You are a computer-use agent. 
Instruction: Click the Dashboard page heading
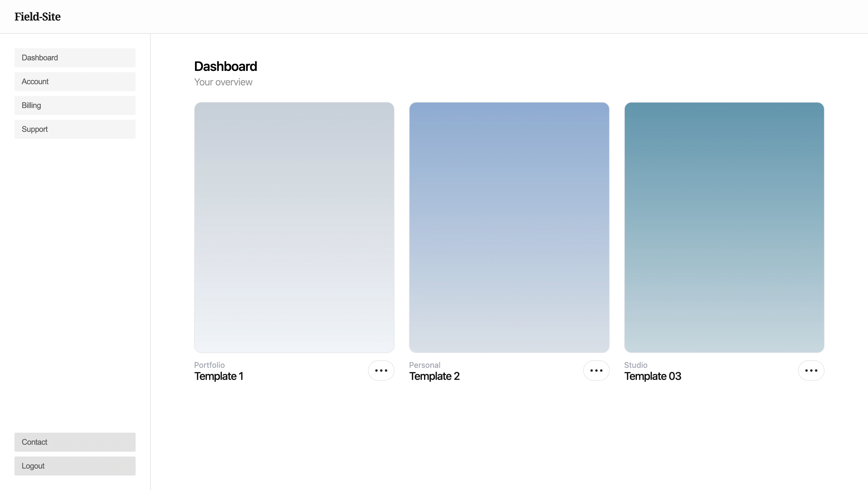pos(225,66)
